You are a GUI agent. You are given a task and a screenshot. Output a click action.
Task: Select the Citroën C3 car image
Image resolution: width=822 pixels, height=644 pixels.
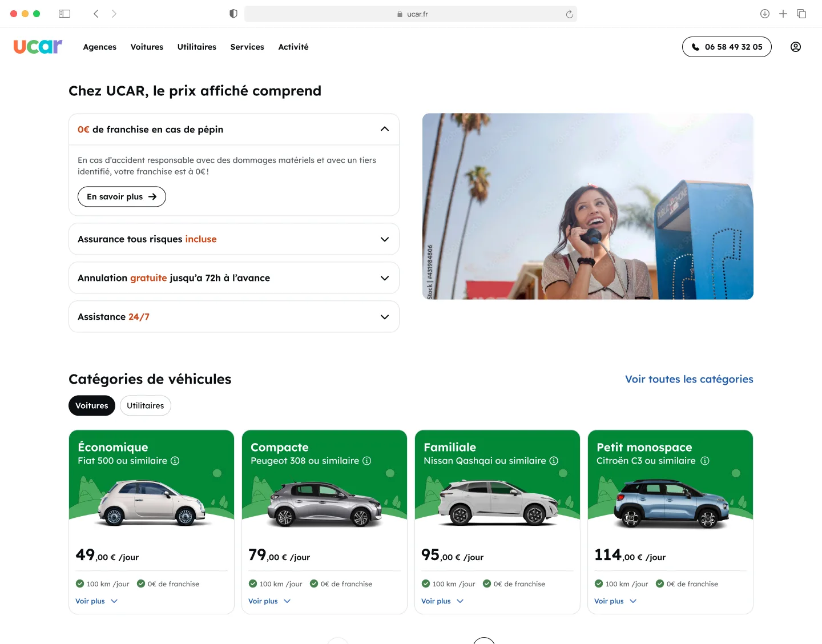tap(671, 504)
